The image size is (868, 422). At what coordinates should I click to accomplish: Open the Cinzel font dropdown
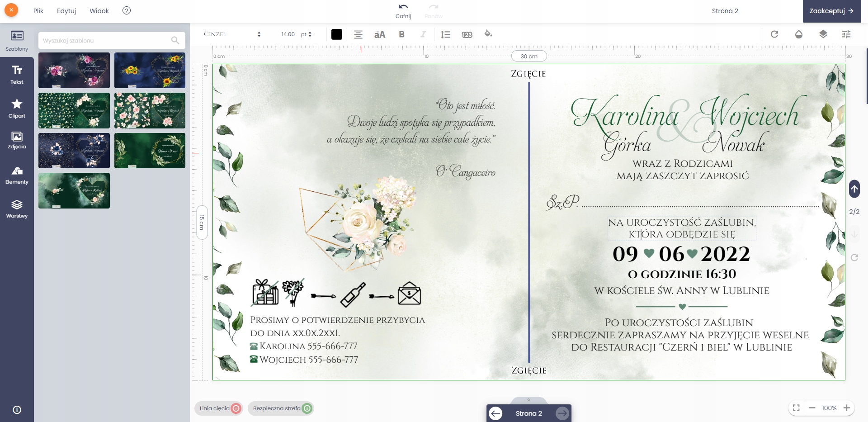pyautogui.click(x=232, y=34)
